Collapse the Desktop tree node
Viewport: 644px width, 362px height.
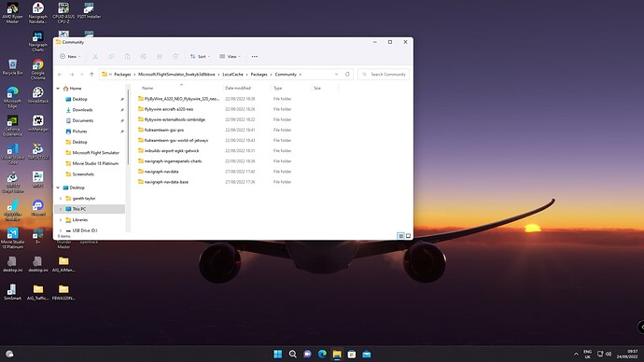[58, 188]
